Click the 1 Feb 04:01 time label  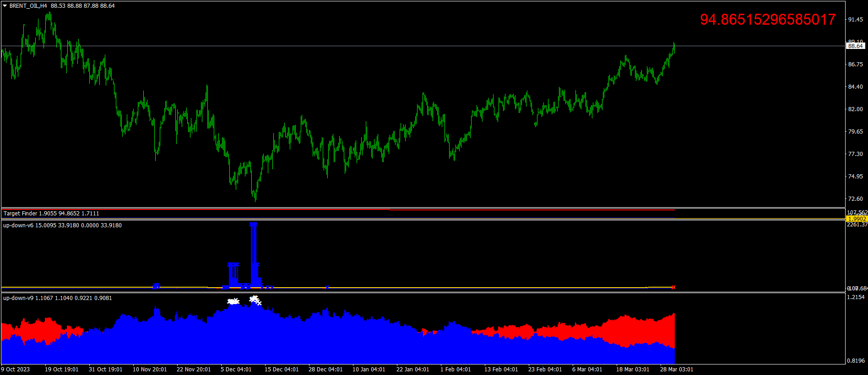[x=456, y=370]
